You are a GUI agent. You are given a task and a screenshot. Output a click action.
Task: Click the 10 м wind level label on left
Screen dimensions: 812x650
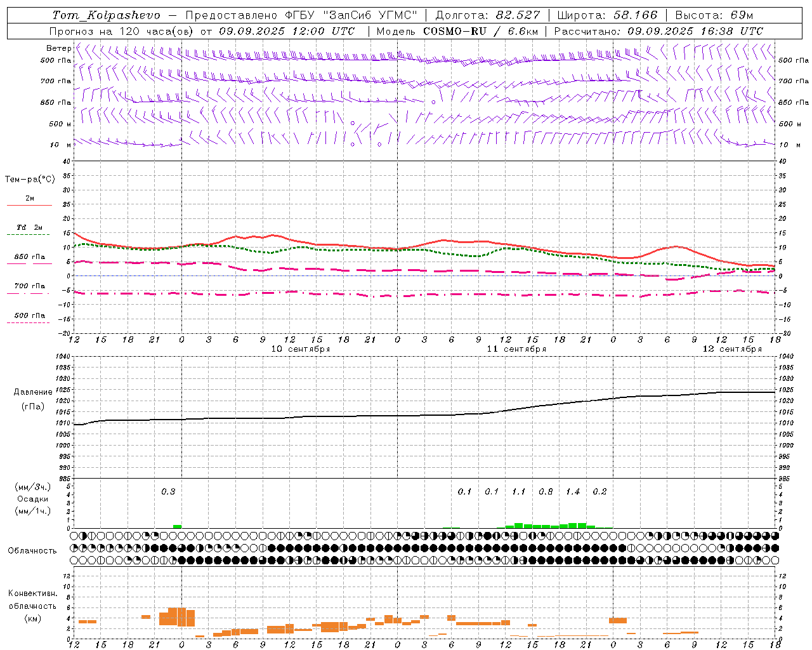pos(61,145)
